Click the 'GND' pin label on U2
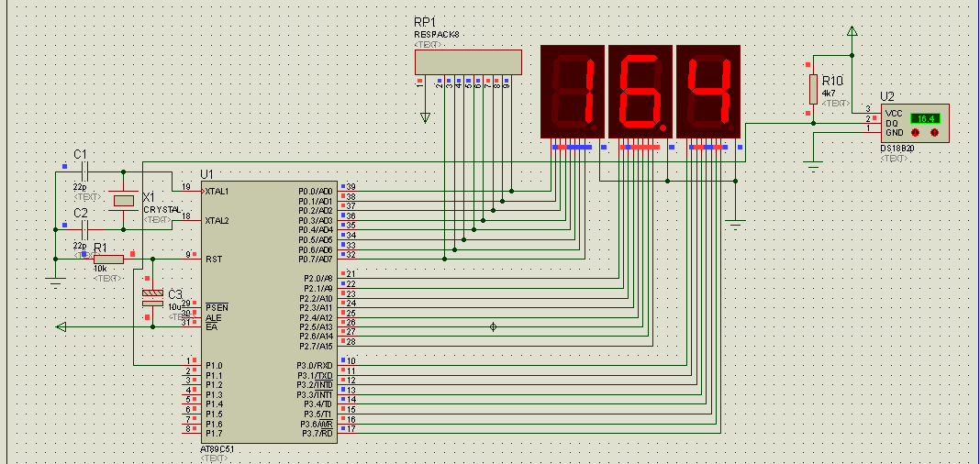Image resolution: width=980 pixels, height=464 pixels. click(895, 132)
